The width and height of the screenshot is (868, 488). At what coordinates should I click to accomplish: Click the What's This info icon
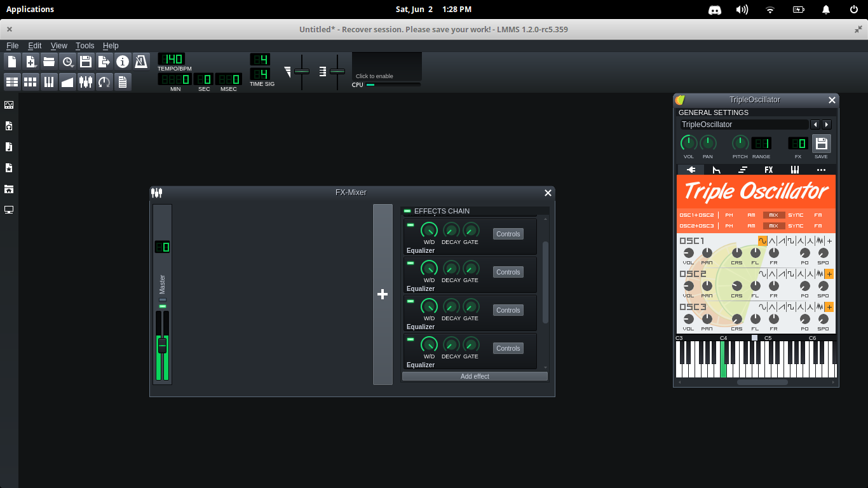123,62
